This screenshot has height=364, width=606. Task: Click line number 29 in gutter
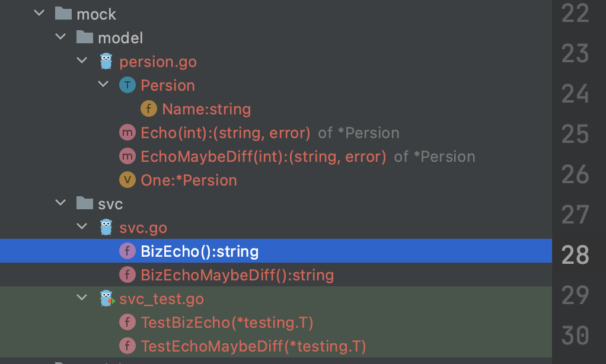coord(575,295)
